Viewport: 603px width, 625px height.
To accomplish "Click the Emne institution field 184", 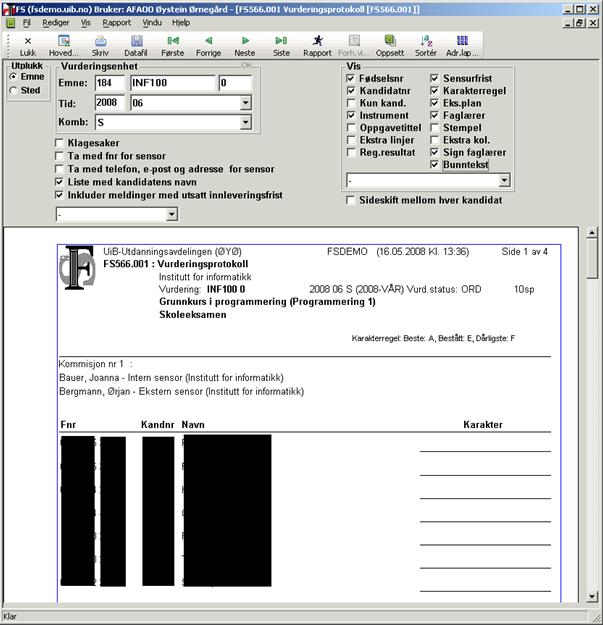I will pyautogui.click(x=110, y=83).
